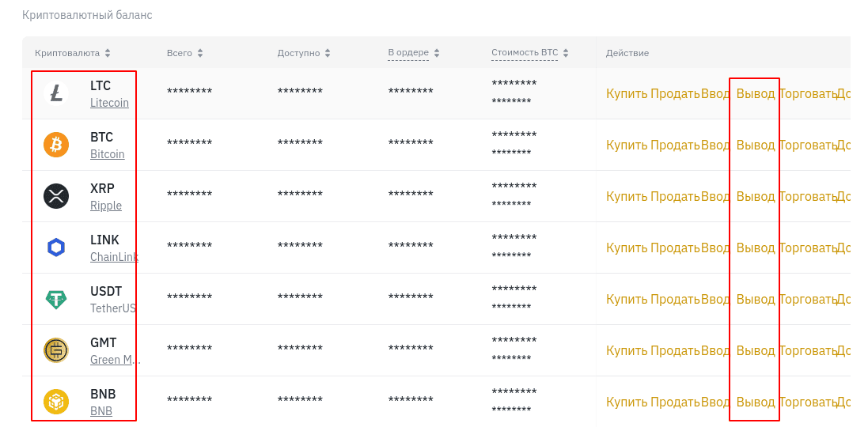
Task: Click Вывод in the LINK row
Action: tap(755, 248)
